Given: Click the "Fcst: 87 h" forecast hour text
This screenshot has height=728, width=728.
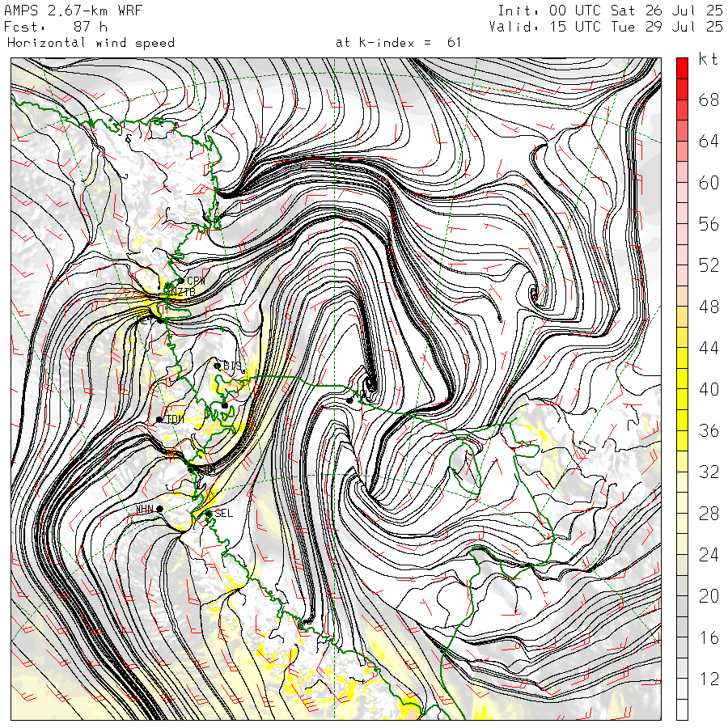Looking at the screenshot, I should 56,27.
